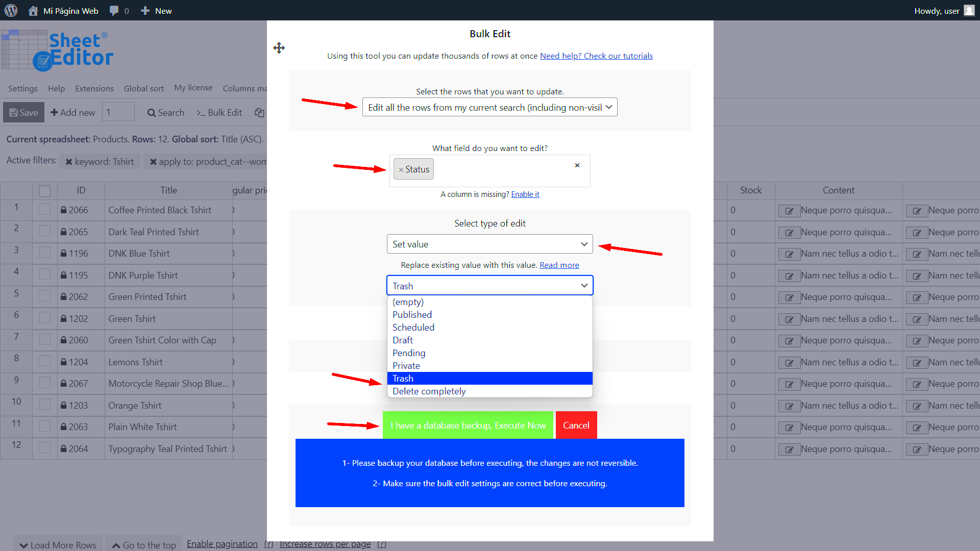Click the move/drag crosshair icon

279,48
